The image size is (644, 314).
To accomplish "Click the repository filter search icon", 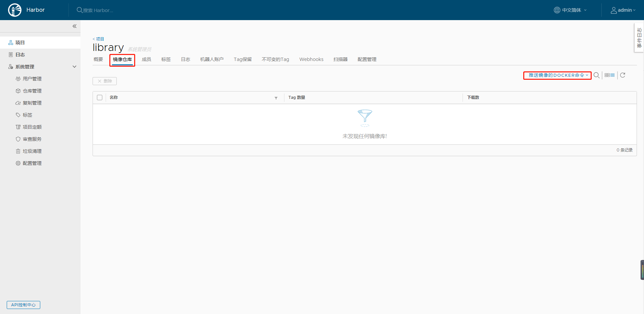I will tap(596, 75).
